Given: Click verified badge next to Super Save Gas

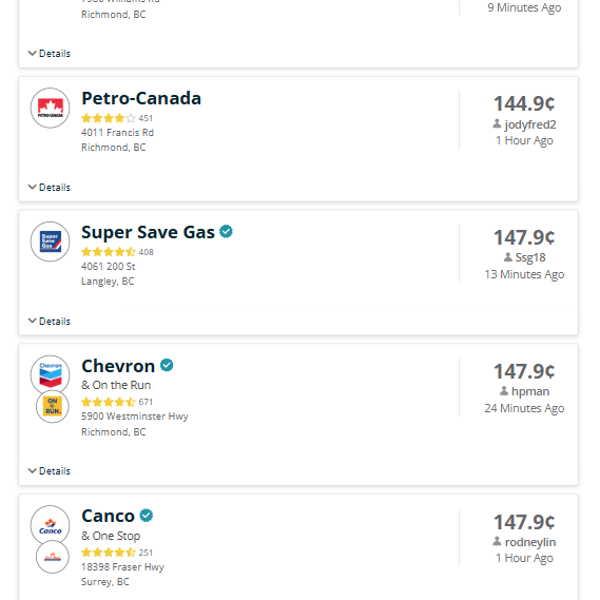Looking at the screenshot, I should (227, 232).
